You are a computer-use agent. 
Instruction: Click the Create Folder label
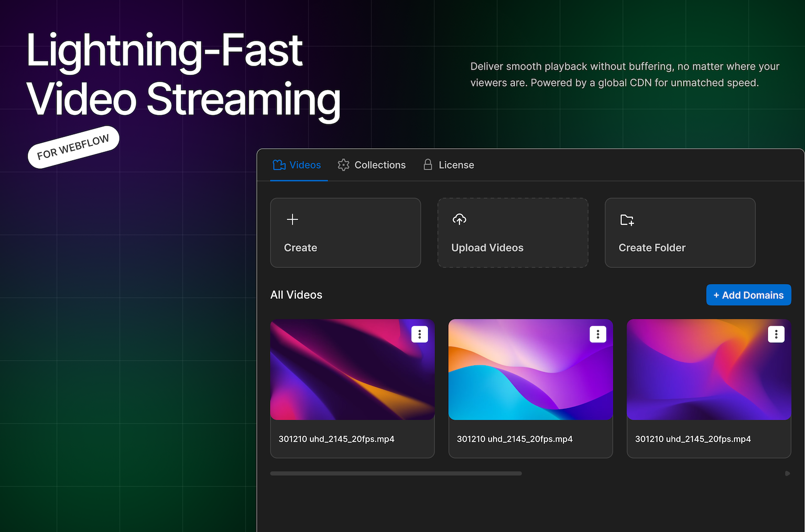652,248
